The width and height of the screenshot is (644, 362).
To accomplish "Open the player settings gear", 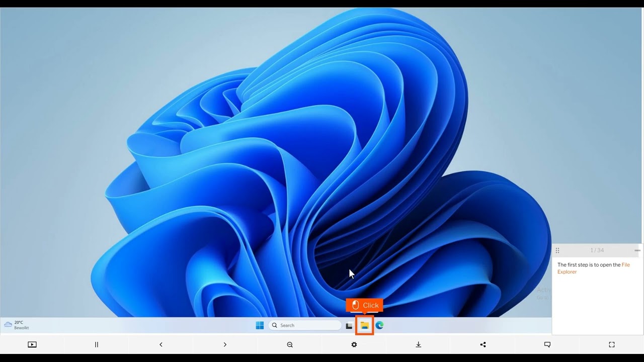I will tap(354, 344).
